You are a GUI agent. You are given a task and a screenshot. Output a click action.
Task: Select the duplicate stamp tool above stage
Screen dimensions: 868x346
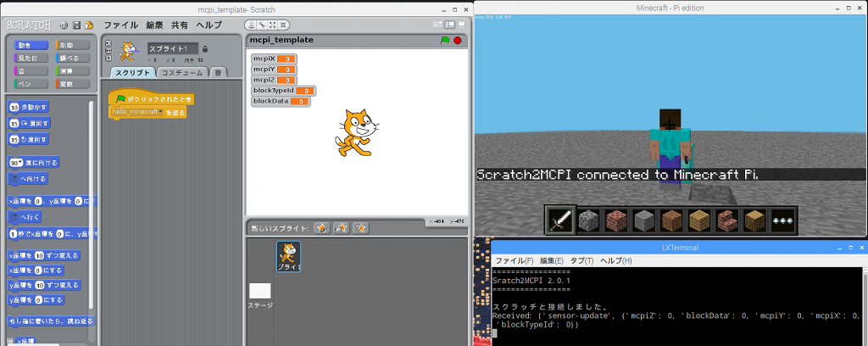point(252,25)
